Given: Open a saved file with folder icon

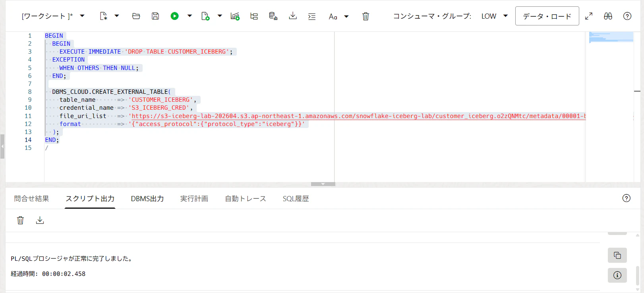Looking at the screenshot, I should pos(136,16).
